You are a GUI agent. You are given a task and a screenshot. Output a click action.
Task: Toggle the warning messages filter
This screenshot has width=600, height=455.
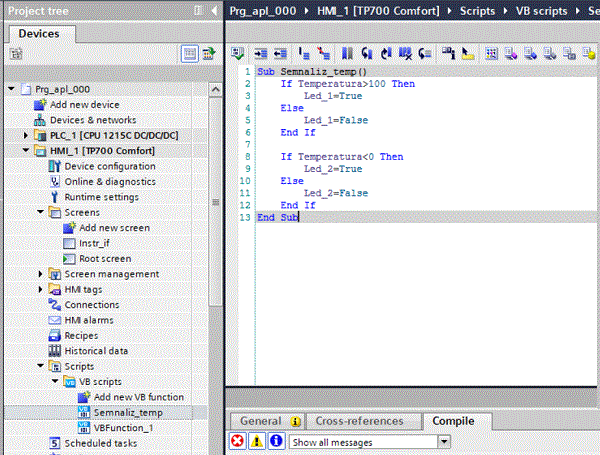257,442
